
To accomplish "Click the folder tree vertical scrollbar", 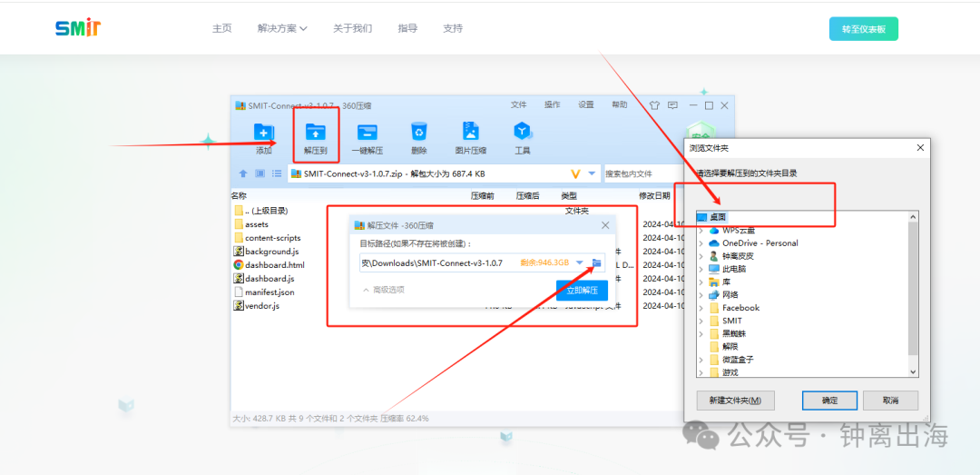I will click(x=913, y=289).
